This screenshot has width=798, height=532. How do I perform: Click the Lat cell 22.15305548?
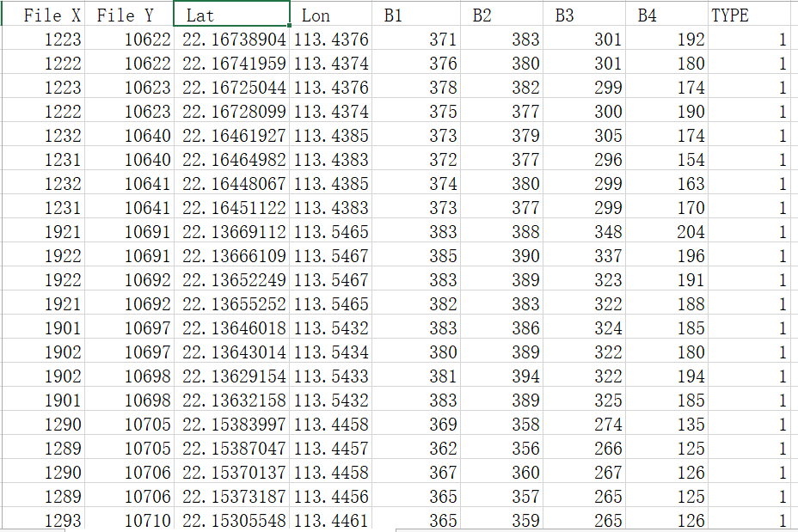pos(231,519)
